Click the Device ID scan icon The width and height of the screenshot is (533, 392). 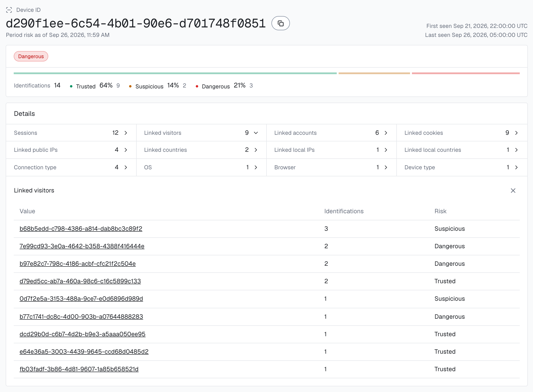coord(9,10)
